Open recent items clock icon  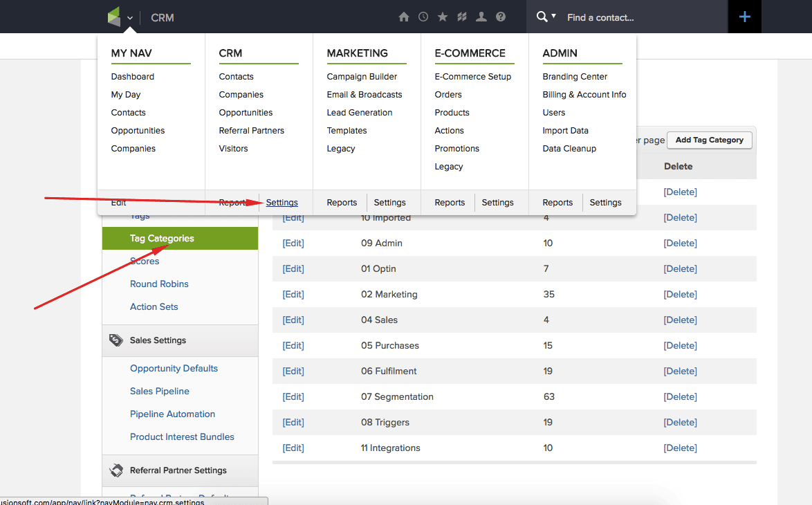(x=423, y=17)
